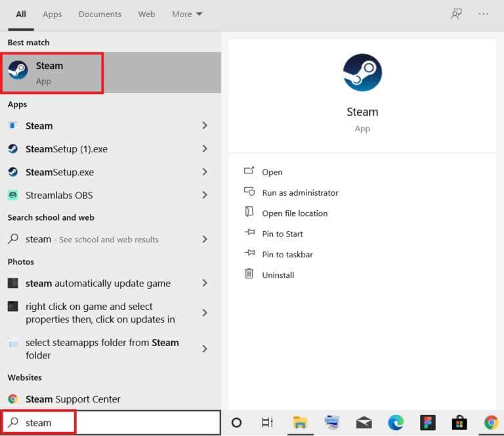Open the More dropdown filter
Image resolution: width=504 pixels, height=436 pixels.
click(187, 14)
